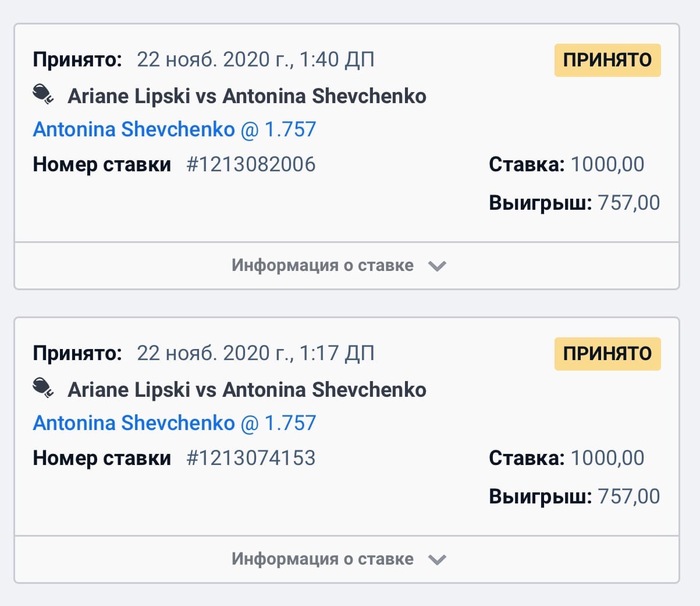
Task: Click the accepted date 22 нояб. 2020 г., 1:40 ДП
Action: tap(255, 59)
